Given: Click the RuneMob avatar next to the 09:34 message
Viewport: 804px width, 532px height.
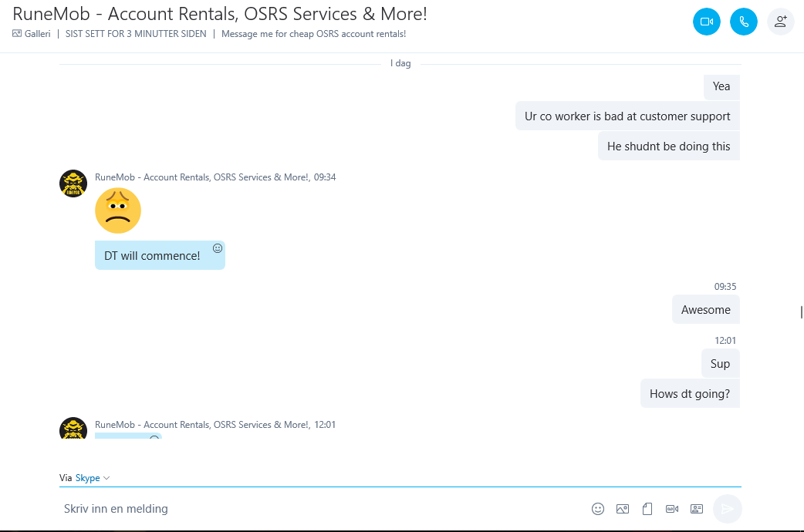Looking at the screenshot, I should (x=73, y=184).
